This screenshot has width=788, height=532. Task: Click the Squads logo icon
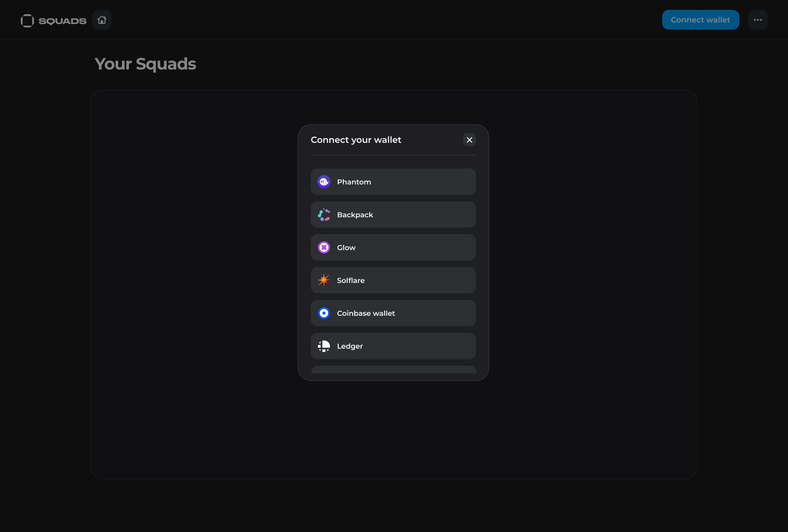click(x=27, y=21)
